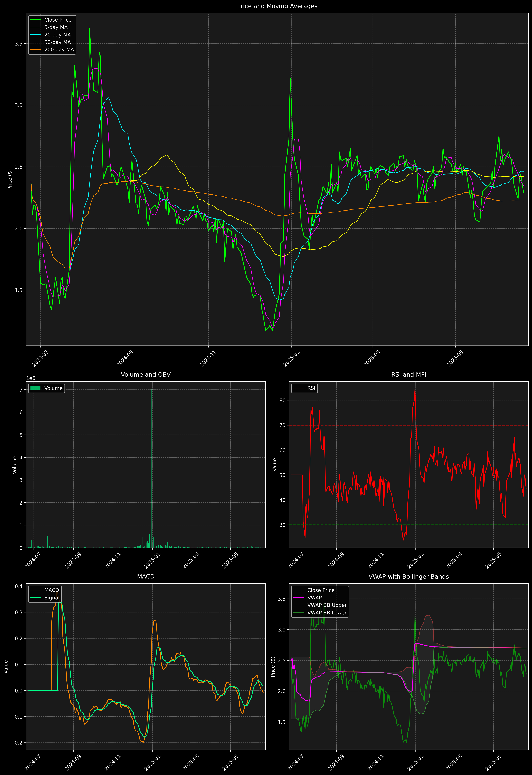The width and height of the screenshot is (532, 775).
Task: Click the 'RSI and MFI' chart title
Action: point(409,374)
